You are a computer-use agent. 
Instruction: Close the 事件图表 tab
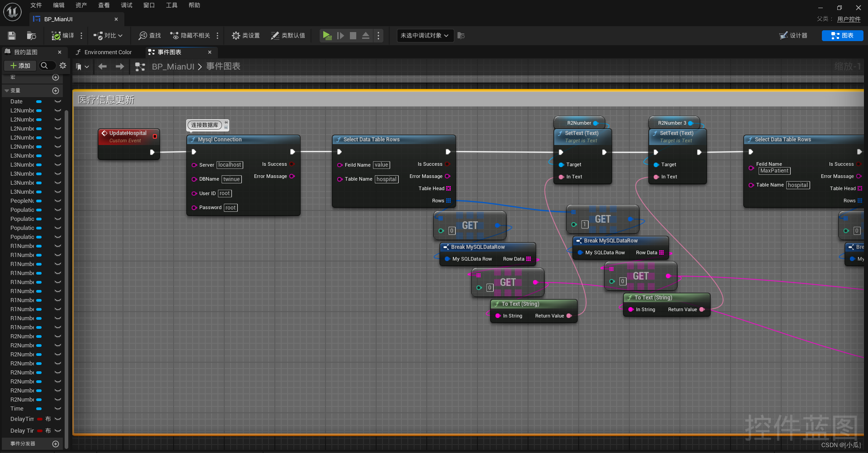[210, 52]
